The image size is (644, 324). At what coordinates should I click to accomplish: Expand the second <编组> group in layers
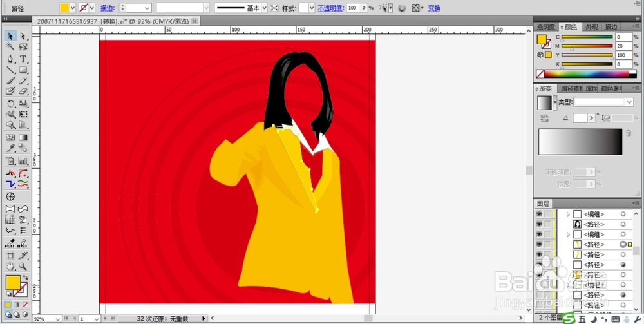pyautogui.click(x=569, y=234)
